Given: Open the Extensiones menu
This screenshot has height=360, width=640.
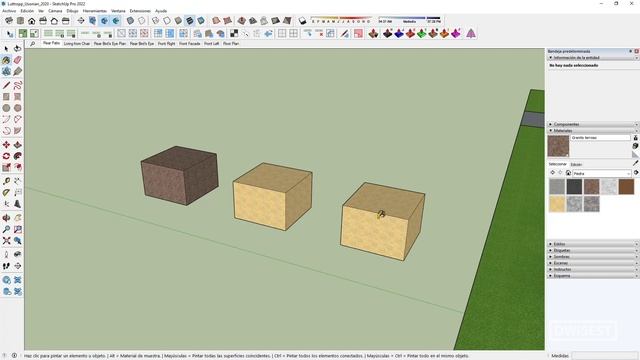Looking at the screenshot, I should tap(140, 11).
